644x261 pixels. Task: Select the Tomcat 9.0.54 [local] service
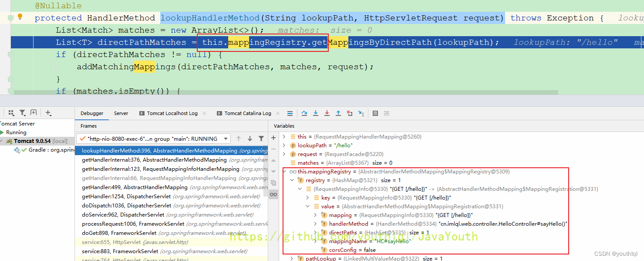[x=37, y=141]
